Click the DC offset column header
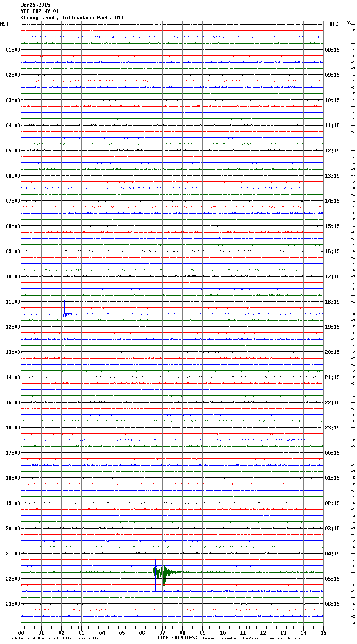Image resolution: width=357 pixels, height=644 pixels. (349, 23)
